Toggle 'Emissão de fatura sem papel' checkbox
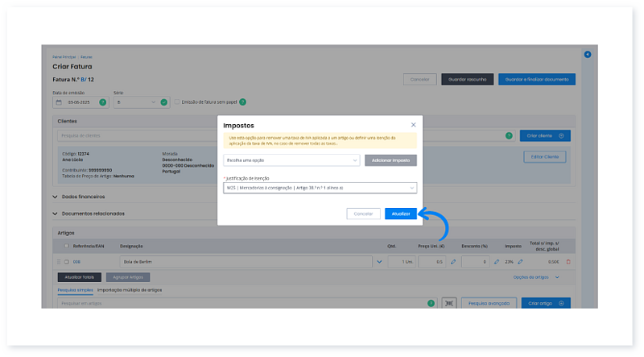This screenshot has width=644, height=357. tap(177, 102)
